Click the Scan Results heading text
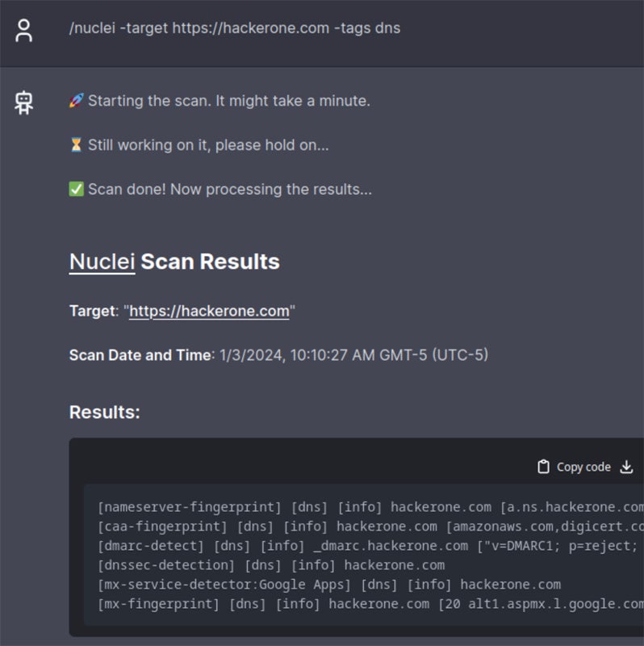 (x=210, y=262)
